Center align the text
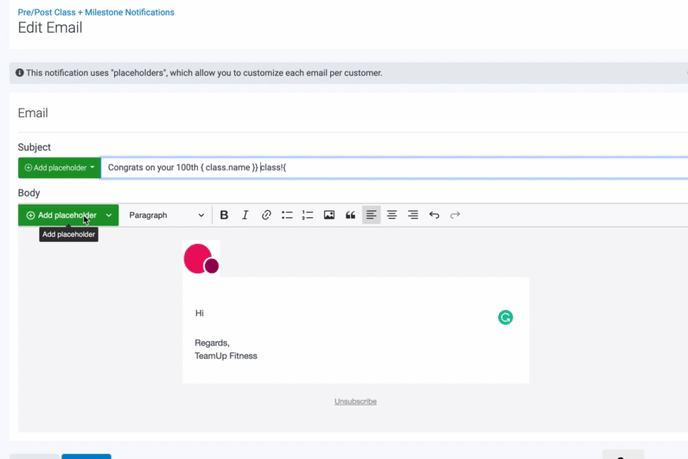 (392, 215)
